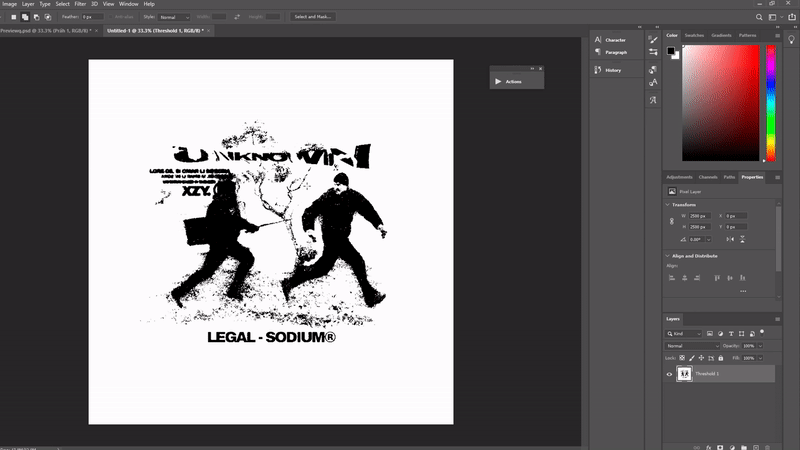Screen dimensions: 800x450
Task: Switch to the Swatches tab
Action: (x=694, y=35)
